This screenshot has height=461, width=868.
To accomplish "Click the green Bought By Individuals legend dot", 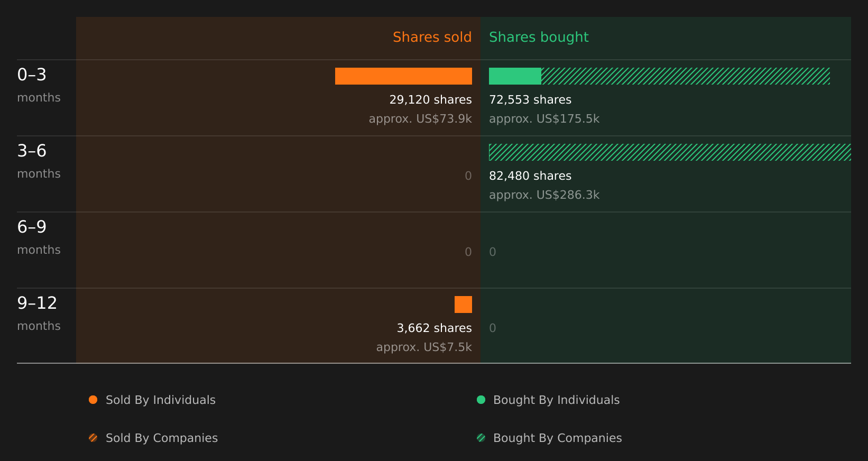I will pos(481,400).
